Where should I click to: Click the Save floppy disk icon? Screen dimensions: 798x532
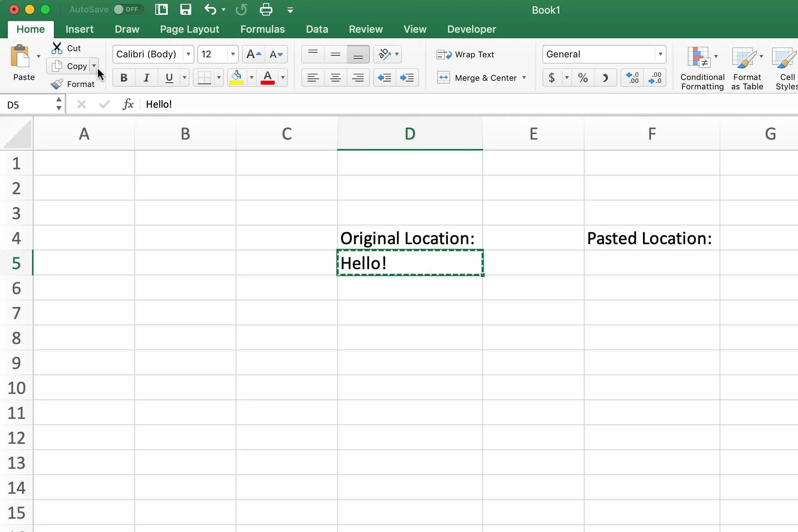pyautogui.click(x=185, y=9)
